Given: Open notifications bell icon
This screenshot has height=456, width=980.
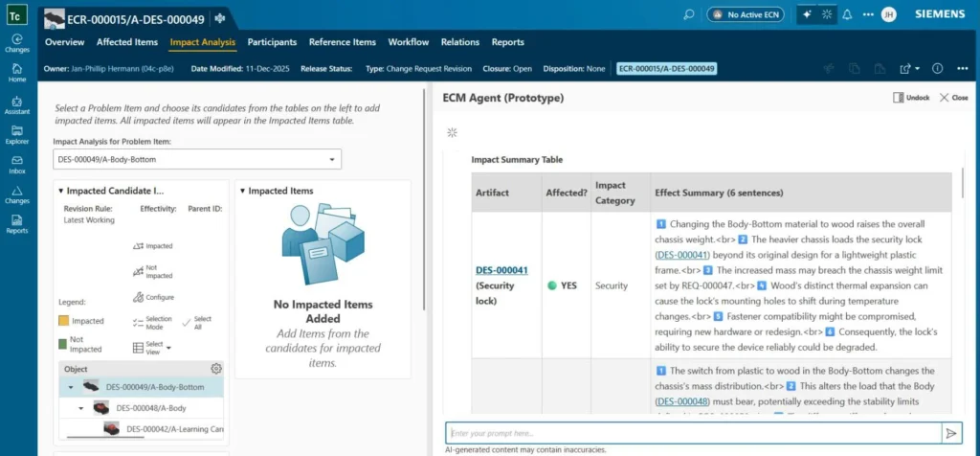Looking at the screenshot, I should 848,14.
